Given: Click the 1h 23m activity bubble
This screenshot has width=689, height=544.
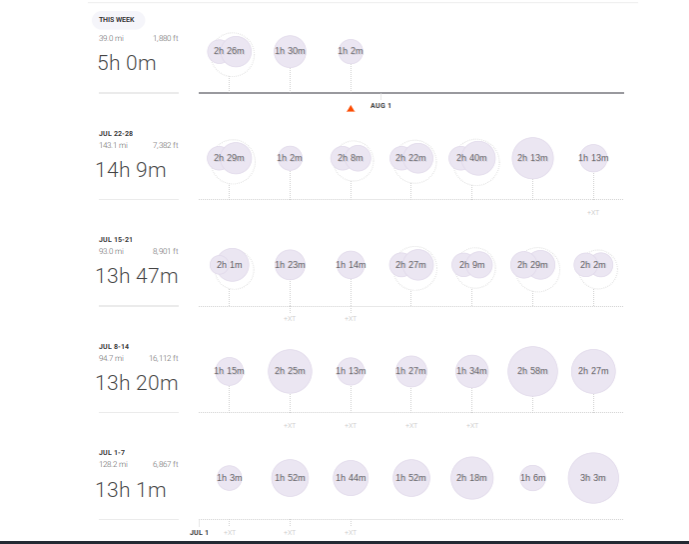Looking at the screenshot, I should pos(290,265).
